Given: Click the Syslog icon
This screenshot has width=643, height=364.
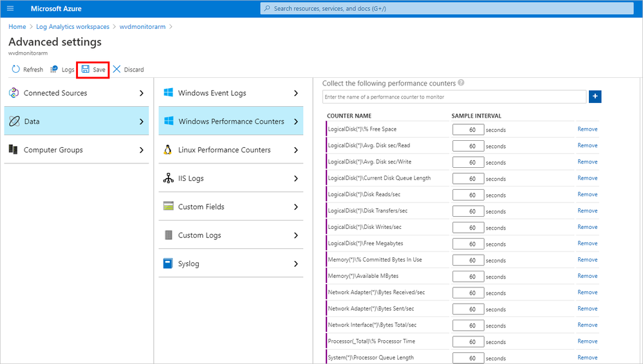Looking at the screenshot, I should [x=168, y=263].
